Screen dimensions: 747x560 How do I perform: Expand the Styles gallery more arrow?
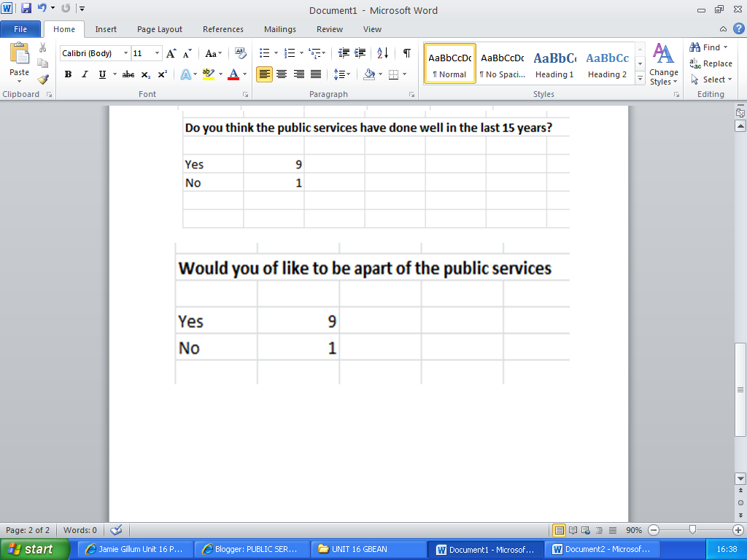coord(640,79)
